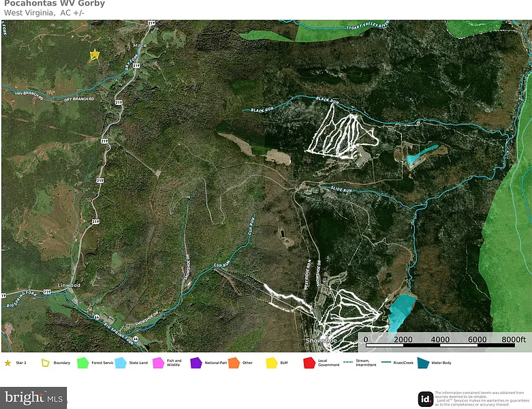Click the Pocahontas WV Gorby title
The height and width of the screenshot is (409, 532).
54,4
